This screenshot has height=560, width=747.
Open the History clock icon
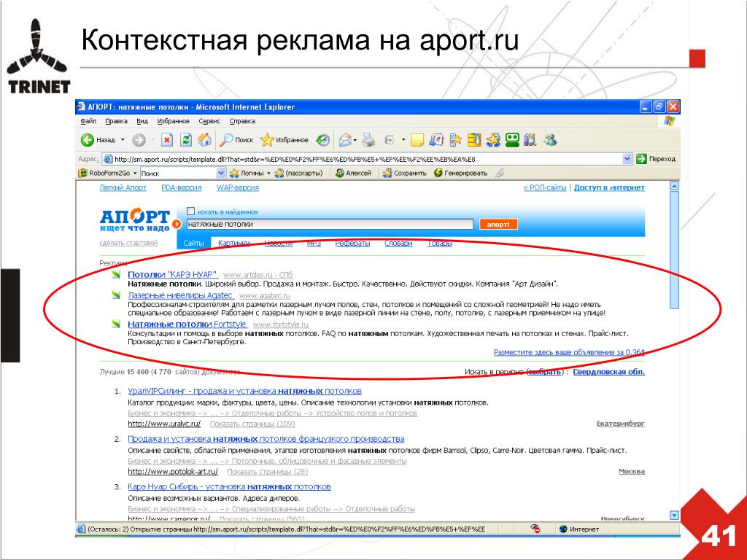[x=323, y=140]
